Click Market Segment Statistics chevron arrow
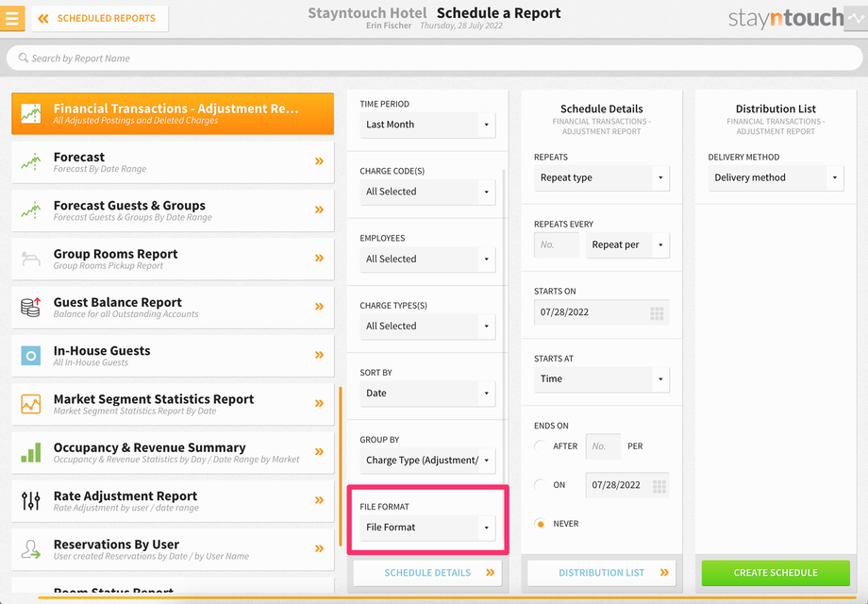Image resolution: width=868 pixels, height=604 pixels. (x=320, y=403)
